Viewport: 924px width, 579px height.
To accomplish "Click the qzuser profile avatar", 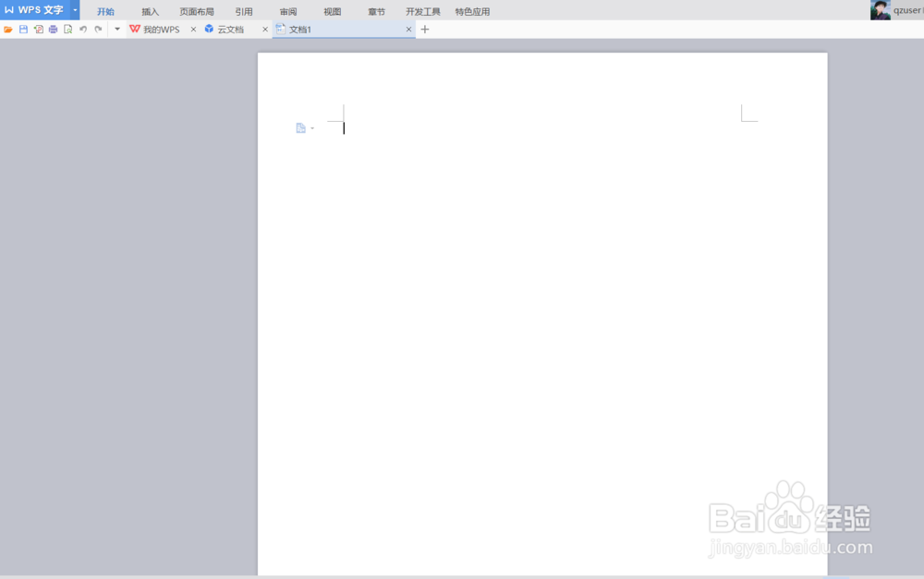I will click(881, 10).
